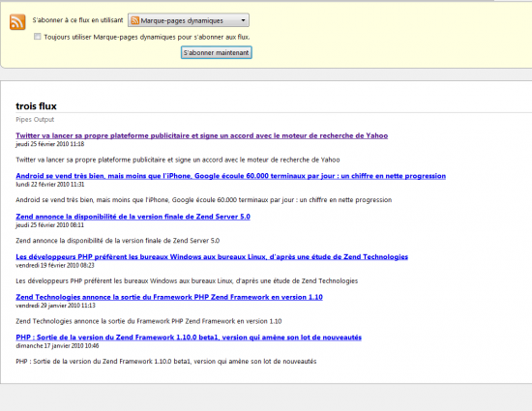Viewport: 532px width, 411px height.
Task: Click the S'abonner à ce flux en utilisant label
Action: [77, 20]
